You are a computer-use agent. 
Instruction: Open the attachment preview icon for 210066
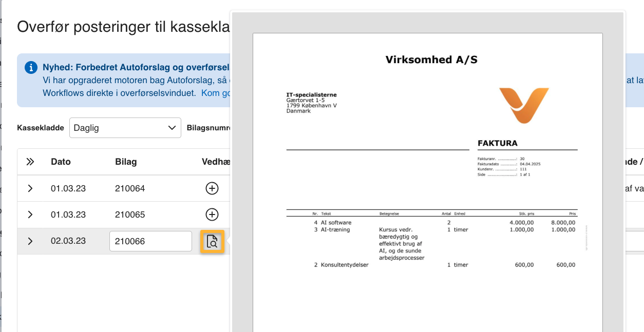[212, 241]
